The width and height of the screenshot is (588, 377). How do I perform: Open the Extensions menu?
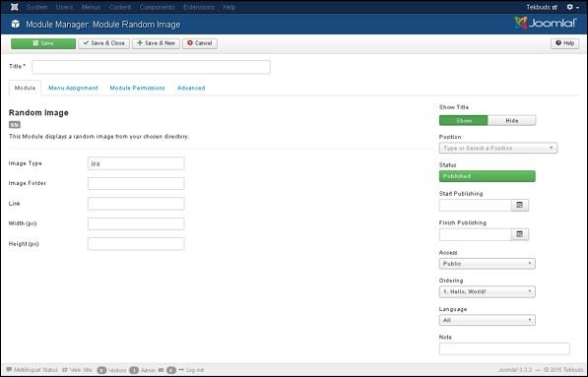click(x=199, y=7)
